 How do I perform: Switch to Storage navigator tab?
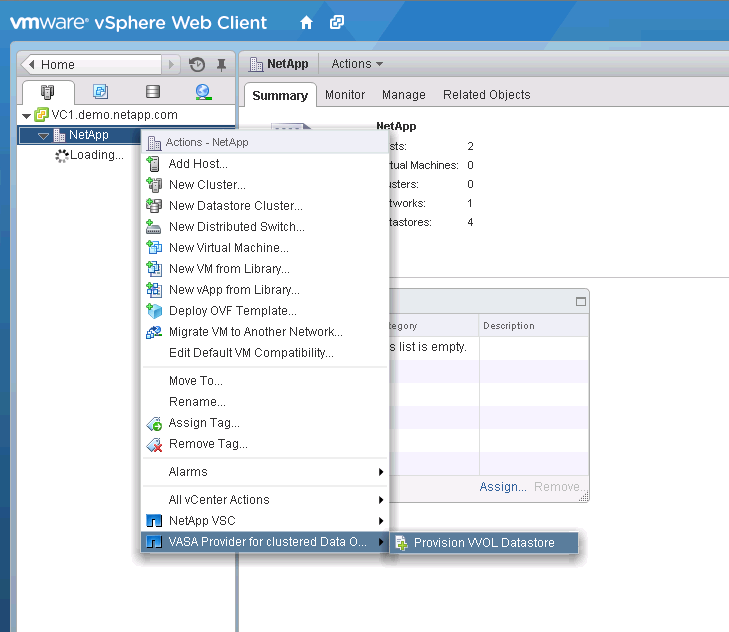coord(152,91)
